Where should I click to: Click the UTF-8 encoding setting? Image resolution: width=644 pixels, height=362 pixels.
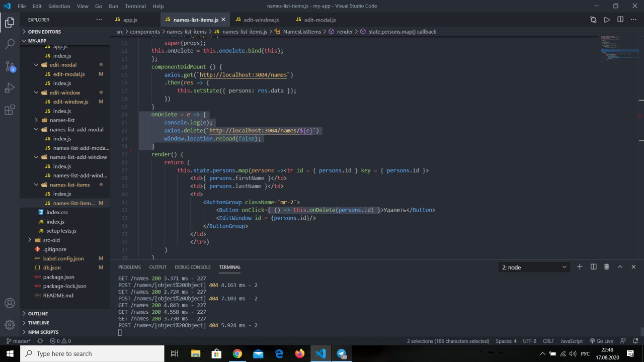[x=530, y=341]
